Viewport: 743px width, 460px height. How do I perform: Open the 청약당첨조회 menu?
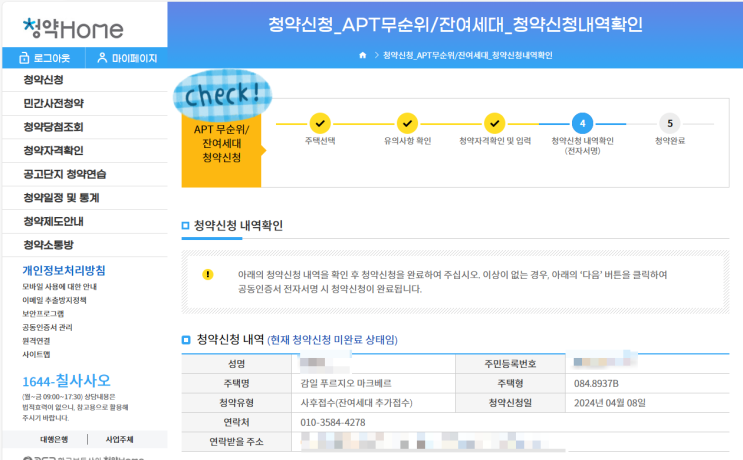[85, 127]
